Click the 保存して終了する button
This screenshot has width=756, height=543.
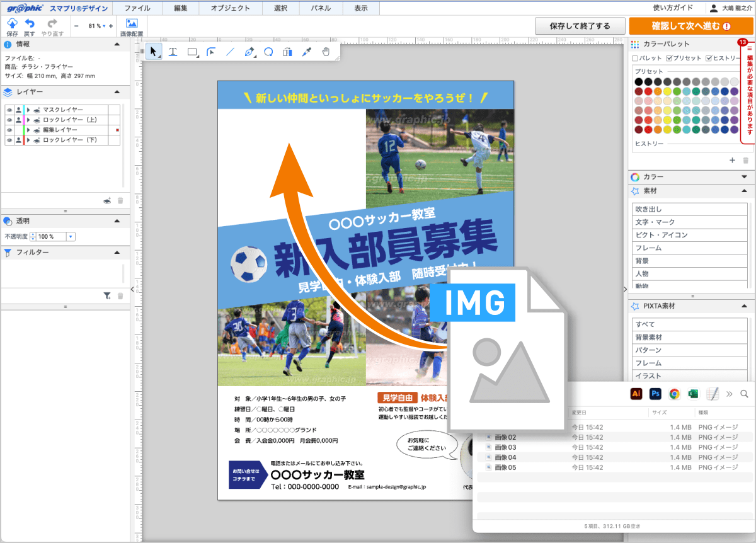(x=579, y=26)
